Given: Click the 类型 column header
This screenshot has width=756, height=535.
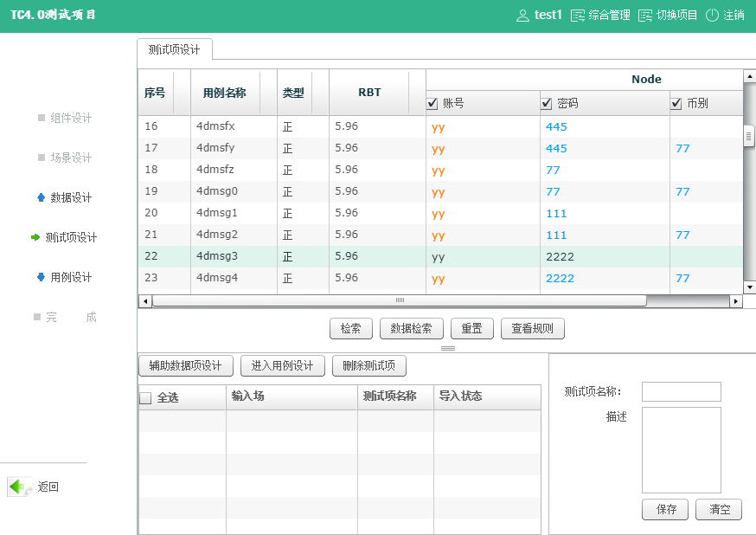Looking at the screenshot, I should tap(303, 93).
